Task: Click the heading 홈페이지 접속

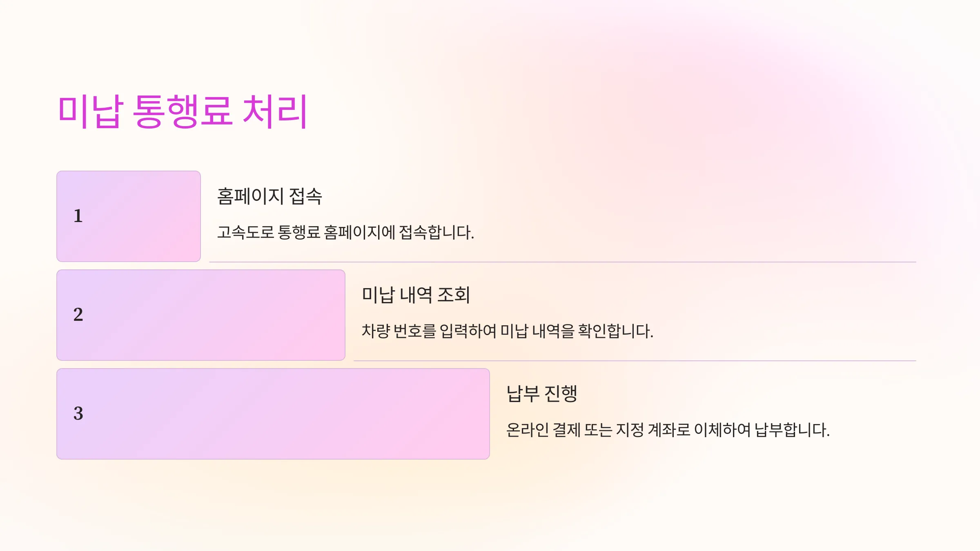Action: point(269,196)
